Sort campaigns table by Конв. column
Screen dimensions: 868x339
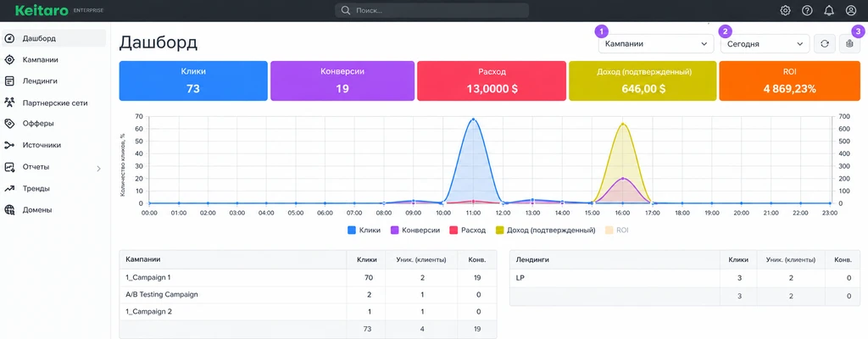476,259
